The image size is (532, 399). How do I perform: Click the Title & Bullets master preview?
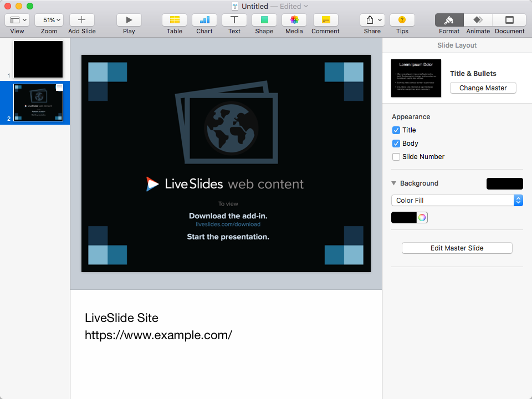pyautogui.click(x=416, y=78)
